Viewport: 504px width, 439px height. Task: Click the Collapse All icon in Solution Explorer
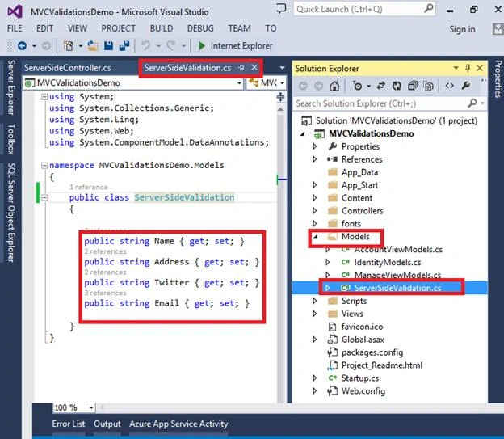[x=413, y=86]
